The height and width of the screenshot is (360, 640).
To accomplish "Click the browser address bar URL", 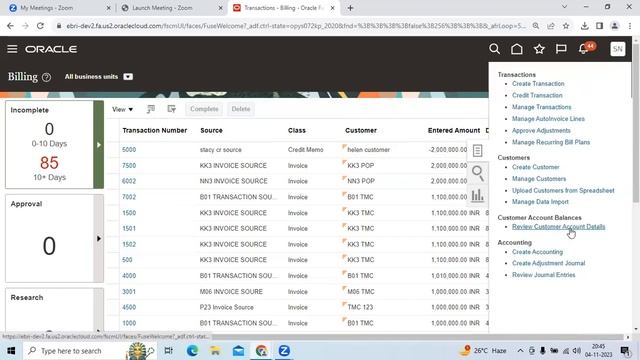I will (x=296, y=26).
